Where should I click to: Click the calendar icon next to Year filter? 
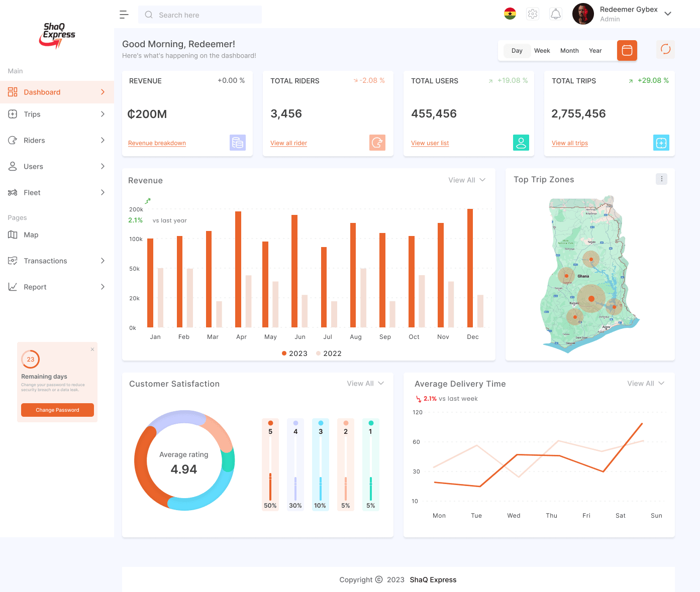[627, 50]
